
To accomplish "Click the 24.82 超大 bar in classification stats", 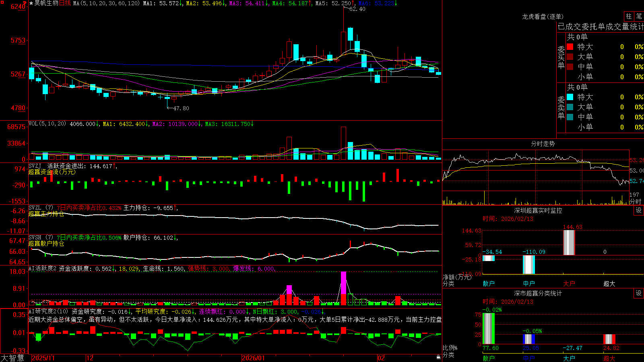I will [x=609, y=339].
